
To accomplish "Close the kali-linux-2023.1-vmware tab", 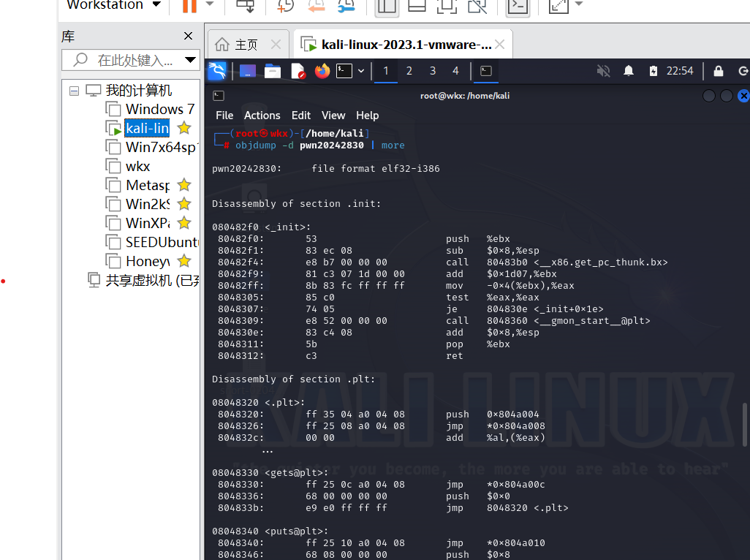I will pyautogui.click(x=500, y=45).
